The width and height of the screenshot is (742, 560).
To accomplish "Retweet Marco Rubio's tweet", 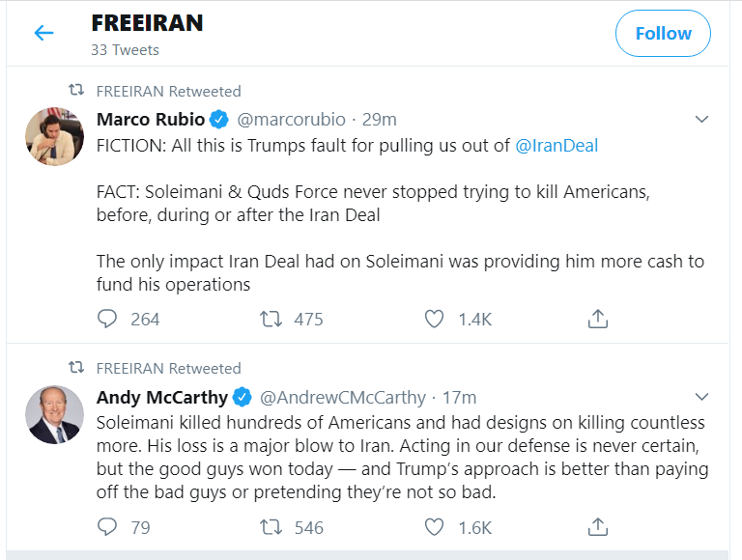I will [x=270, y=319].
